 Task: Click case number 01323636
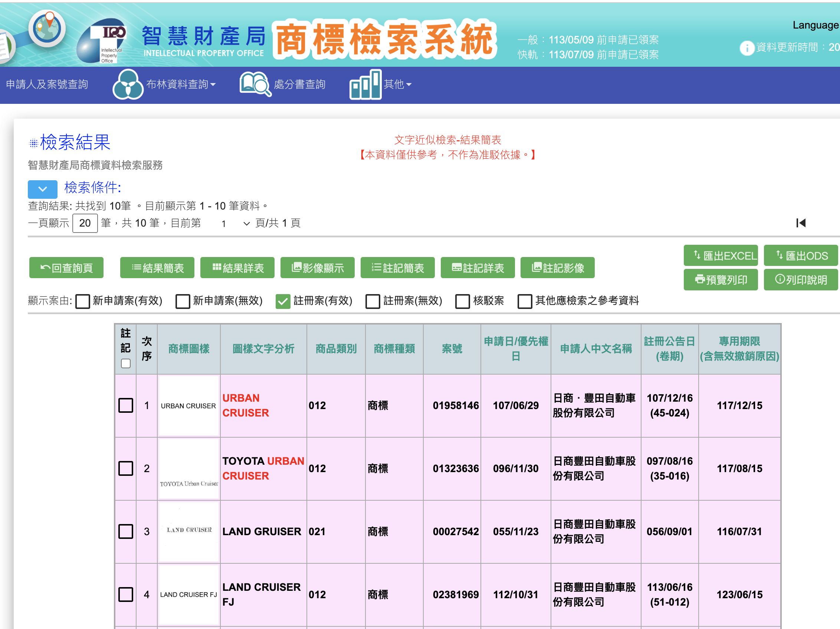click(456, 468)
